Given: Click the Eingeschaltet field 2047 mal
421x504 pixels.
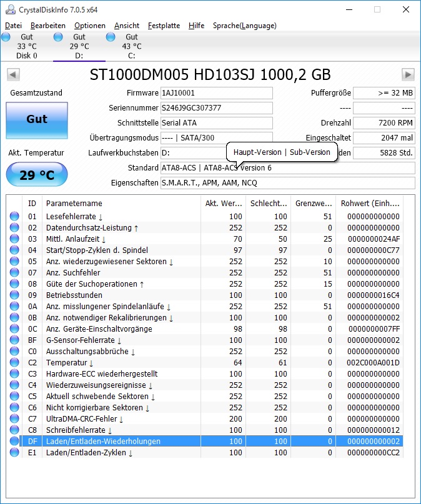Looking at the screenshot, I should click(384, 138).
